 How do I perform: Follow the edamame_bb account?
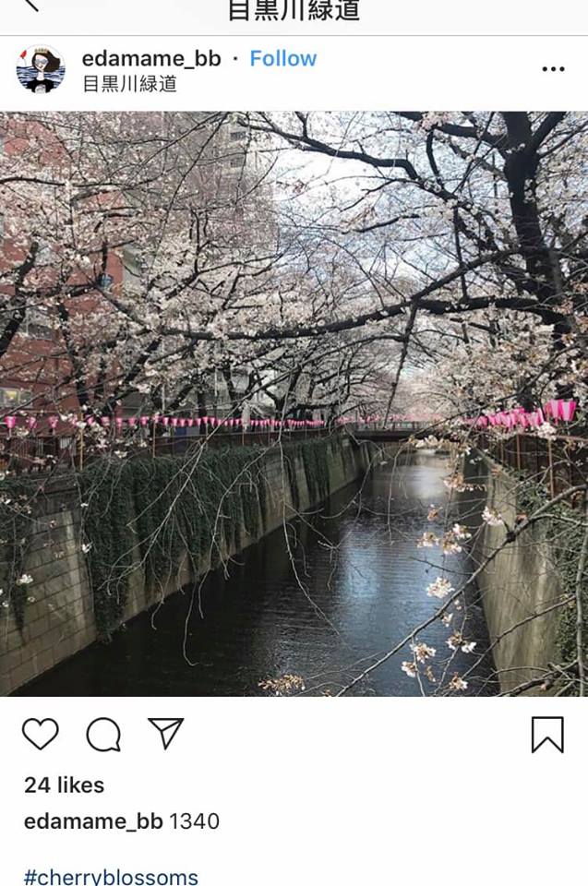click(x=283, y=58)
